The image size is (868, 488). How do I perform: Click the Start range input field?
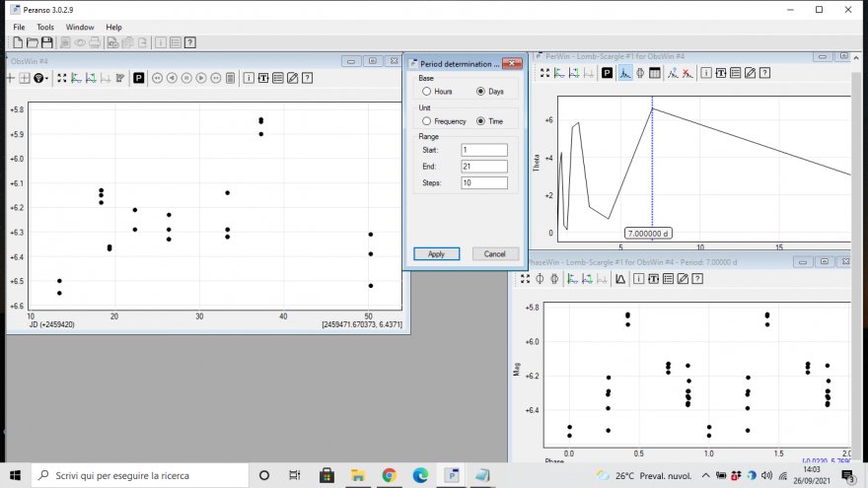483,150
